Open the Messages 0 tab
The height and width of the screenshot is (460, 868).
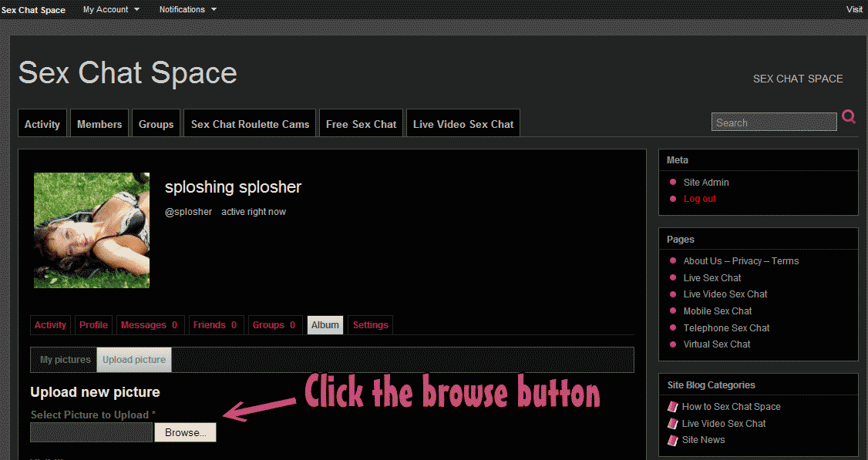coord(150,325)
